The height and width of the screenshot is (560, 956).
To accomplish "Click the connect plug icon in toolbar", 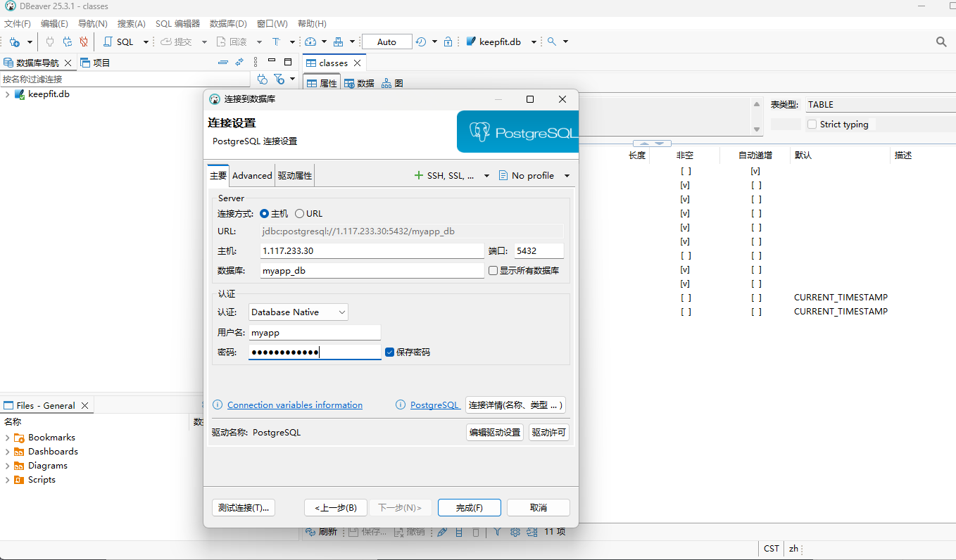I will 50,42.
